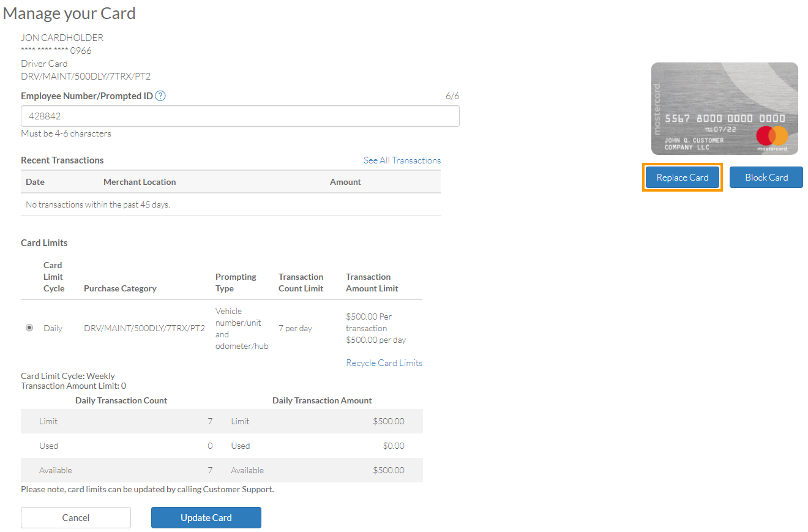
Task: Click the Merchant Location column header
Action: (x=140, y=182)
